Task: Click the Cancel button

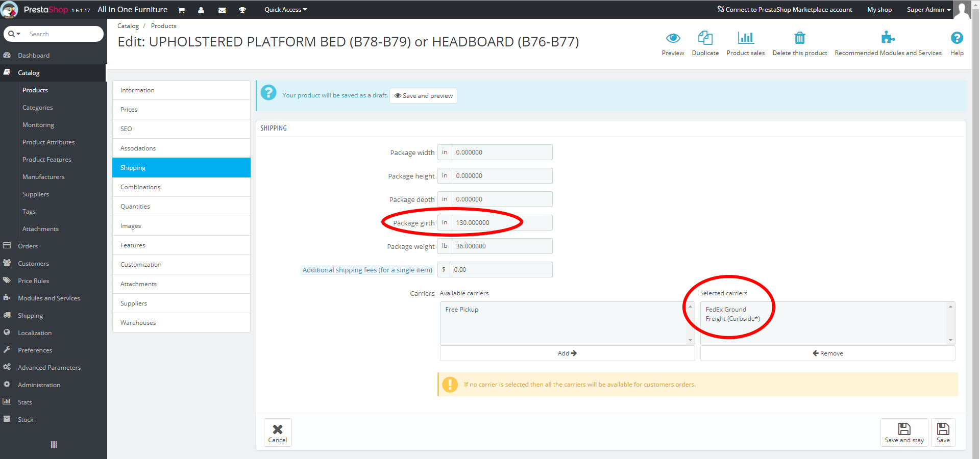Action: [x=278, y=432]
